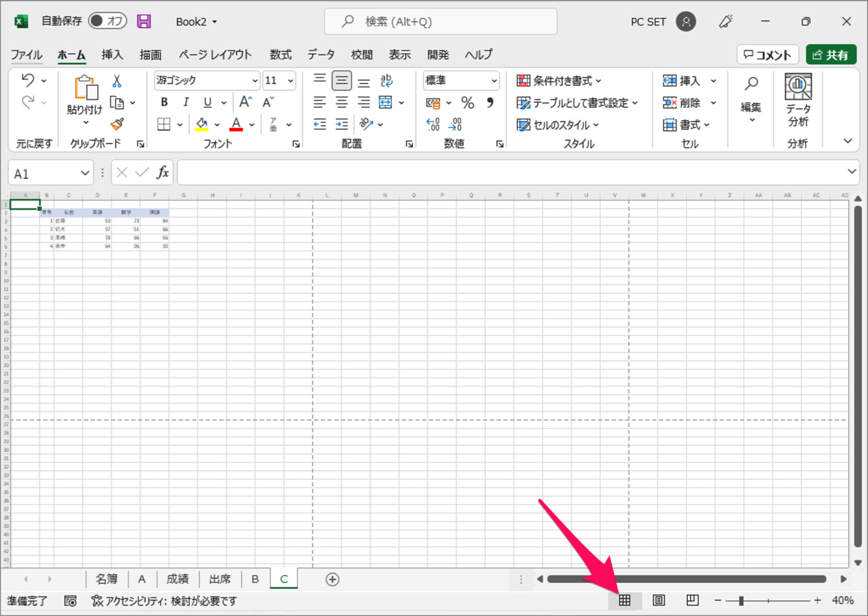This screenshot has height=616, width=868.
Task: Click the search box 検索 (Alt+Q)
Action: 440,21
